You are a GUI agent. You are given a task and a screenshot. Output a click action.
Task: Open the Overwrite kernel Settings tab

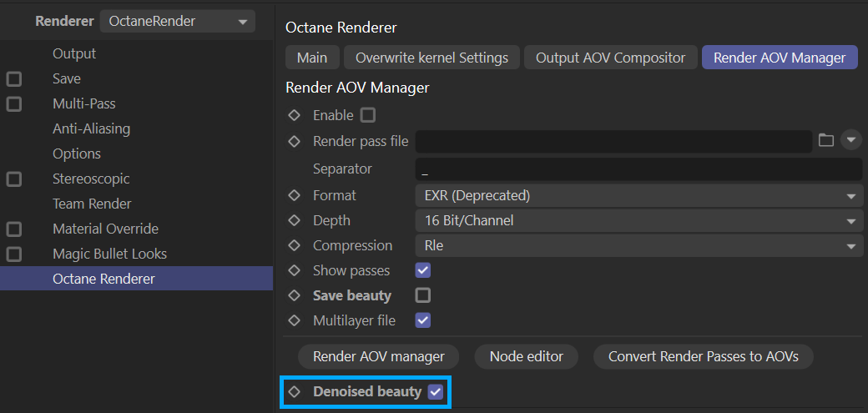coord(431,58)
